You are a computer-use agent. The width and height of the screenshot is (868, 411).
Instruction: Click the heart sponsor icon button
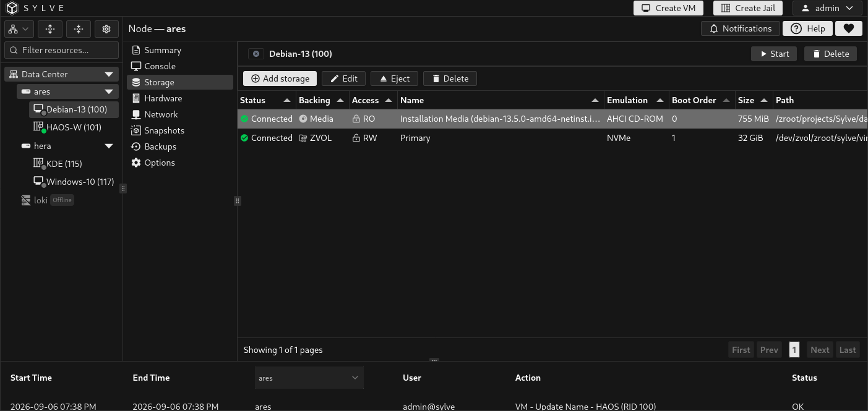coord(848,28)
